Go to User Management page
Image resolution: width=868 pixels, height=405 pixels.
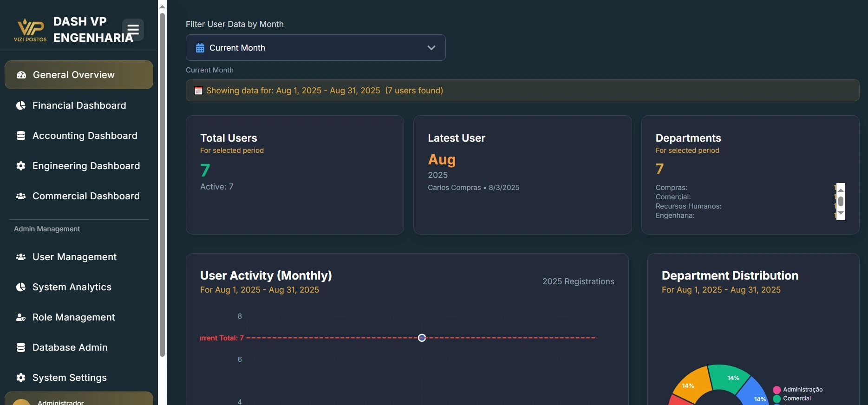click(74, 257)
